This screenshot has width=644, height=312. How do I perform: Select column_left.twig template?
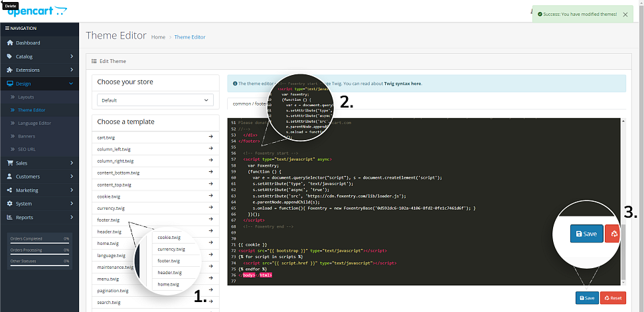pyautogui.click(x=114, y=149)
